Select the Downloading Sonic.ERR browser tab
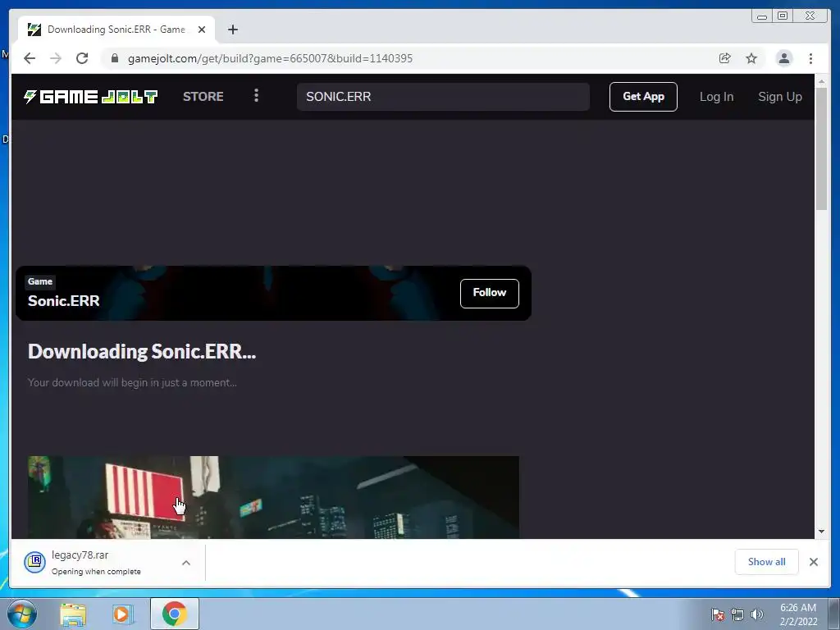Image resolution: width=840 pixels, height=630 pixels. [x=116, y=30]
